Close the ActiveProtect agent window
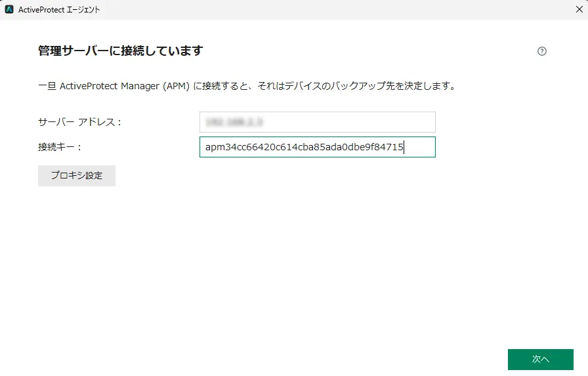588x376 pixels. pos(579,9)
